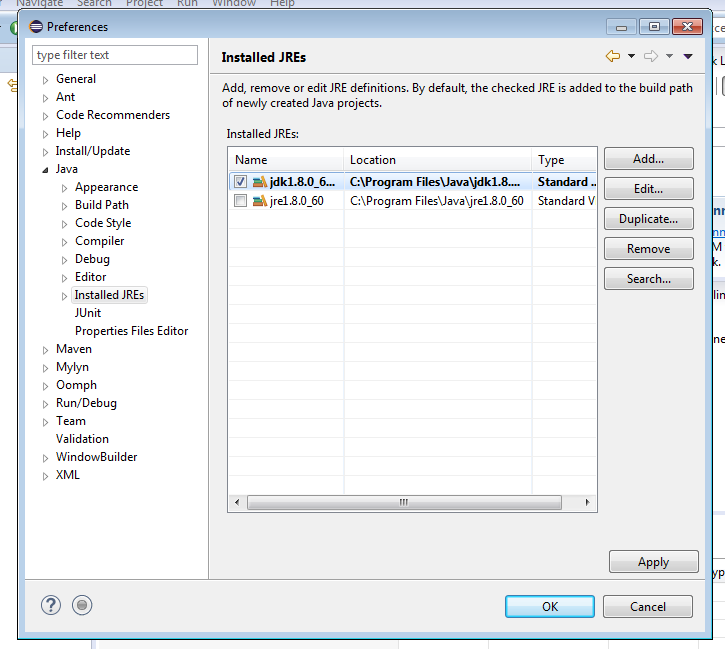Click the jre1.8.0_60 JRE library icon
The width and height of the screenshot is (725, 649).
coord(259,201)
